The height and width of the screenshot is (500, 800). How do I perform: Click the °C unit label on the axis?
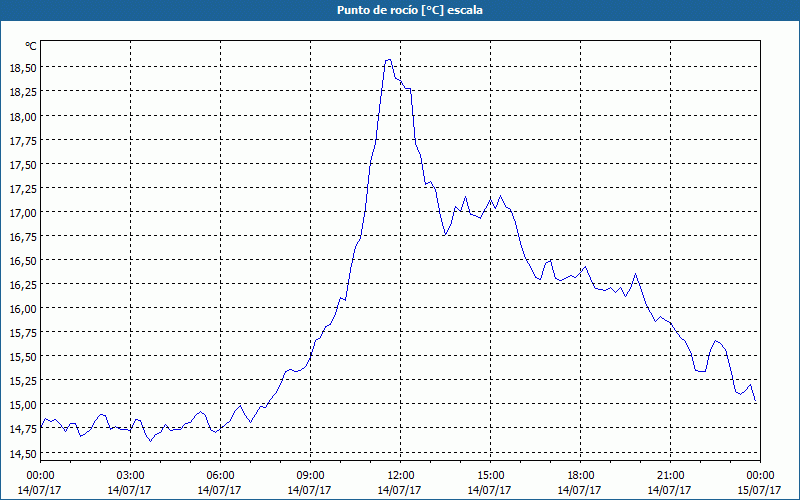coord(31,46)
